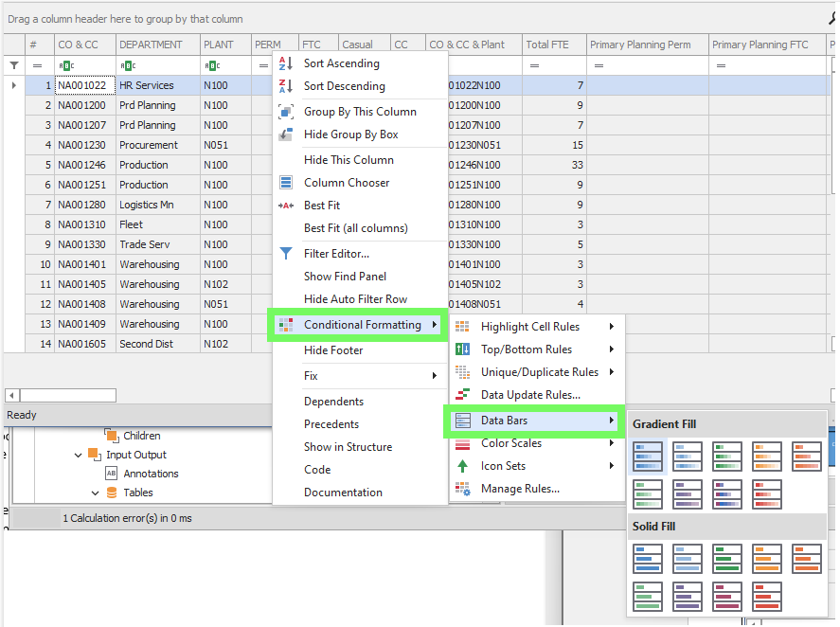The image size is (840, 627).
Task: Select the Annotations tree item
Action: click(151, 474)
